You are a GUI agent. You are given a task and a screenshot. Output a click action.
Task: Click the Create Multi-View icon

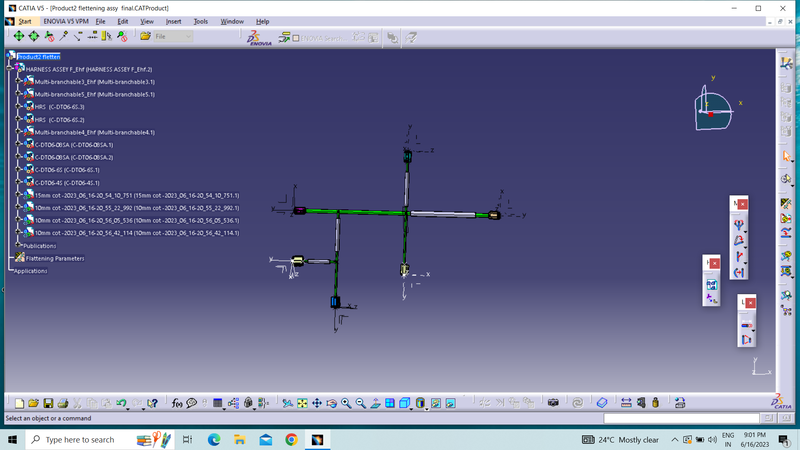pyautogui.click(x=390, y=404)
